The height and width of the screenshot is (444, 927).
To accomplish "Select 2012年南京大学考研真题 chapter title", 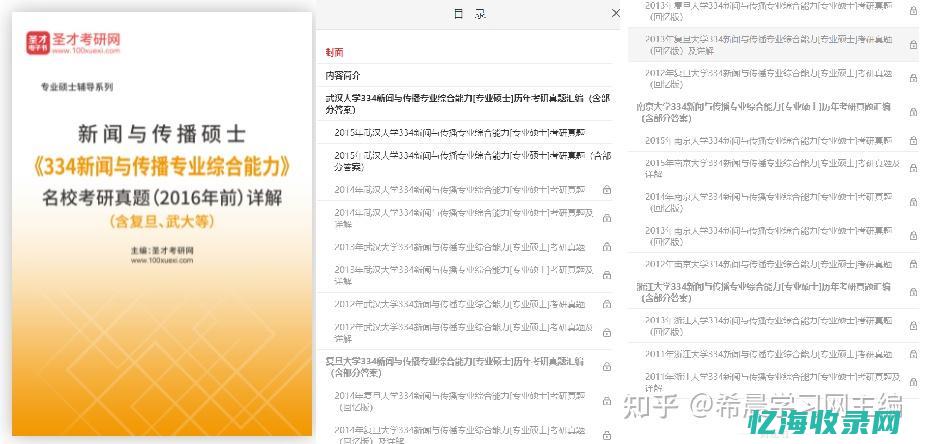I will (x=769, y=264).
